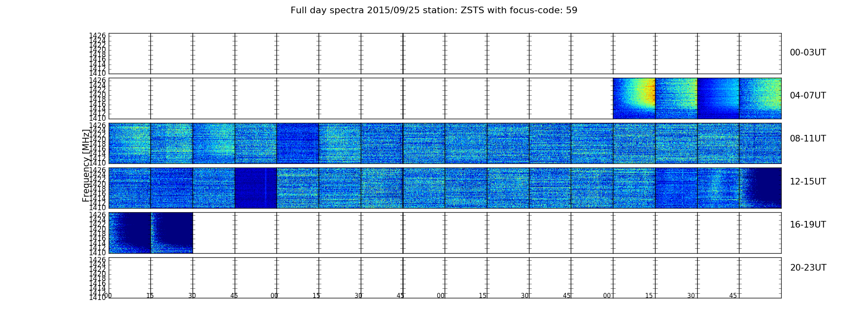868x331 pixels.
Task: Select the '00-03UT' row label
Action: click(808, 53)
